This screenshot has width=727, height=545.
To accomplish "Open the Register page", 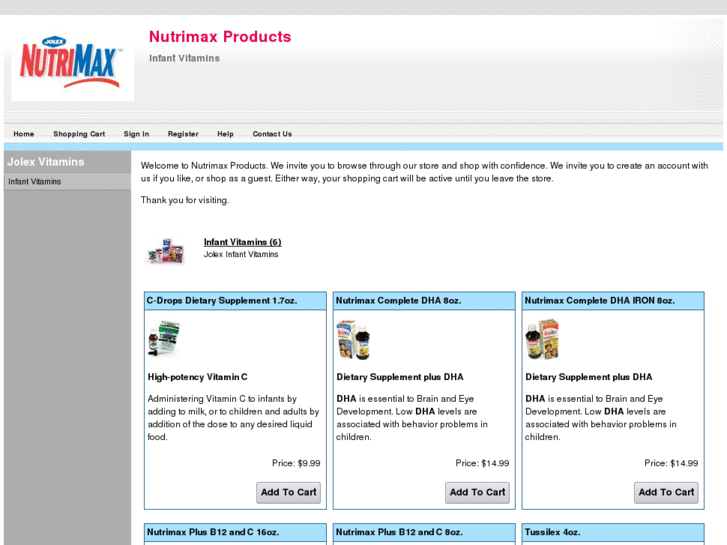I will 183,134.
